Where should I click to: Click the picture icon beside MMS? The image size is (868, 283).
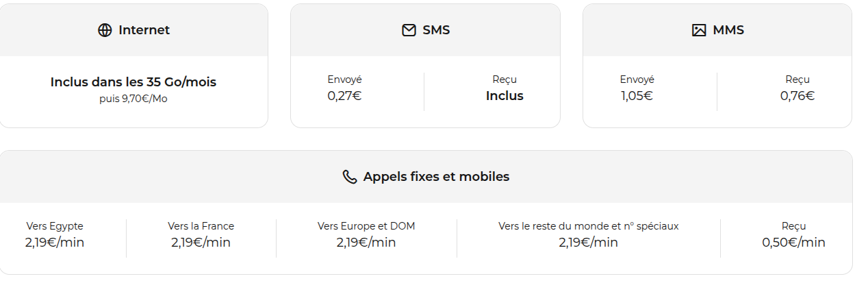[699, 30]
